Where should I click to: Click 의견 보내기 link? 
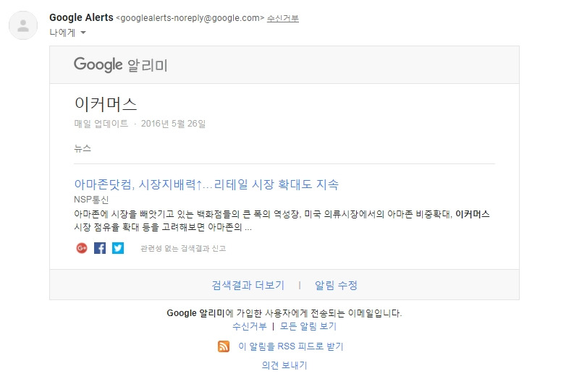[284, 365]
